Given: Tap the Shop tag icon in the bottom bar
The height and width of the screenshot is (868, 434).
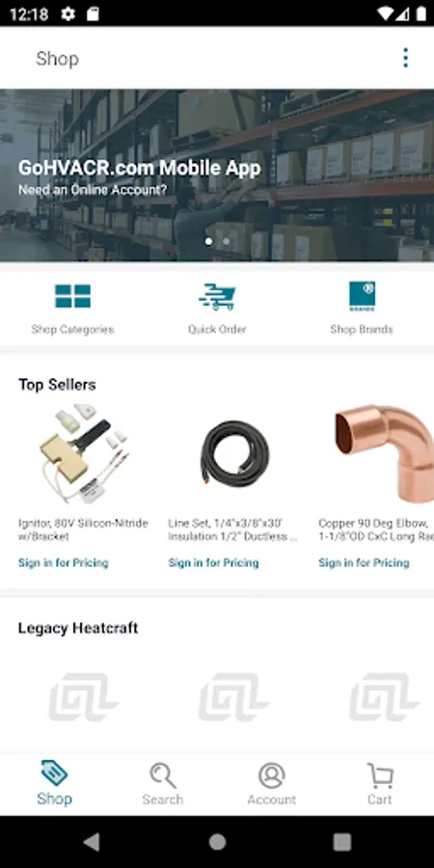Looking at the screenshot, I should point(54,773).
